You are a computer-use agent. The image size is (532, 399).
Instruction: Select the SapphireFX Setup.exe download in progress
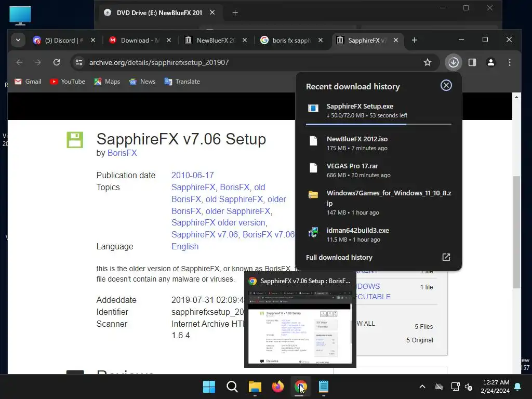[379, 111]
